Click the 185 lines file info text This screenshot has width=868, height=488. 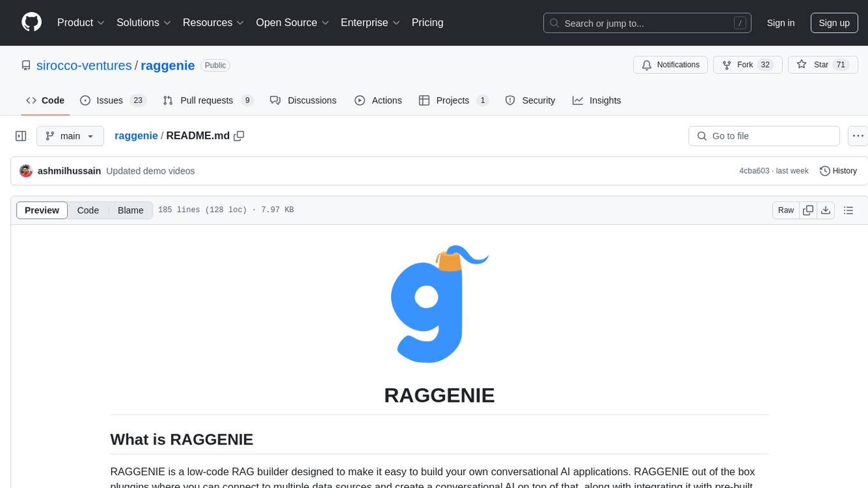click(226, 210)
